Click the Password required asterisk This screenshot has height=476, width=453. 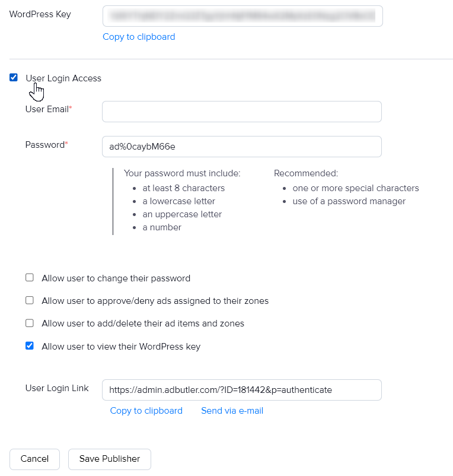pos(65,141)
